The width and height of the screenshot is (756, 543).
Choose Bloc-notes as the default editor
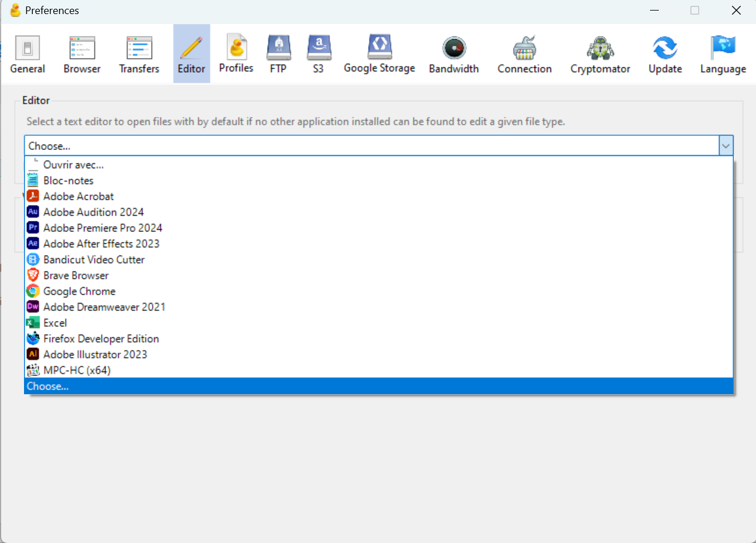379,180
